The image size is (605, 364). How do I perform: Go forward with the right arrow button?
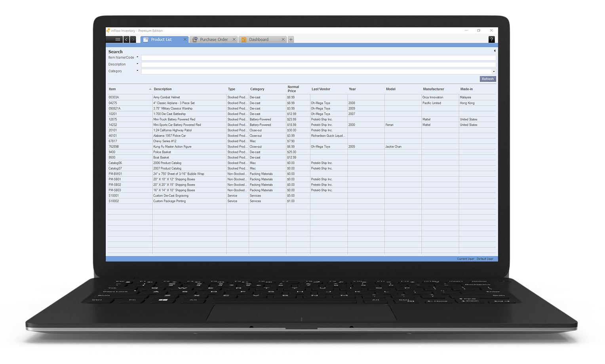pyautogui.click(x=133, y=40)
